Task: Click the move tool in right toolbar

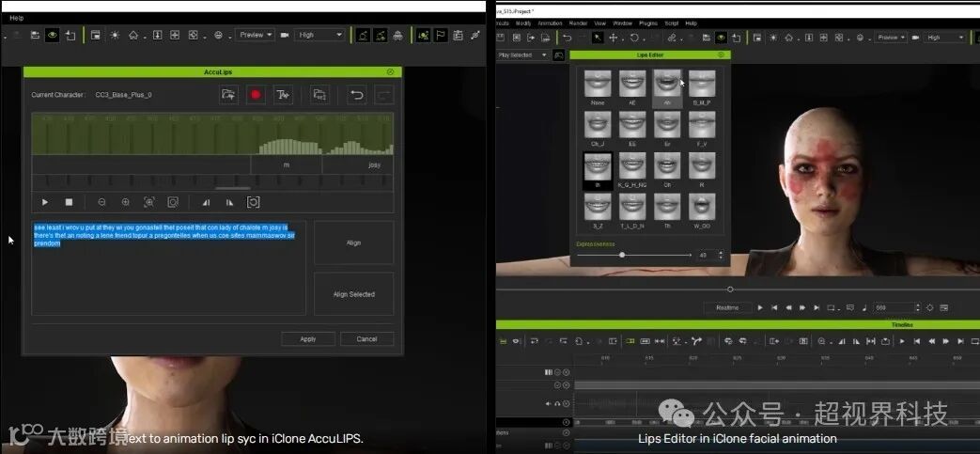Action: pyautogui.click(x=614, y=38)
